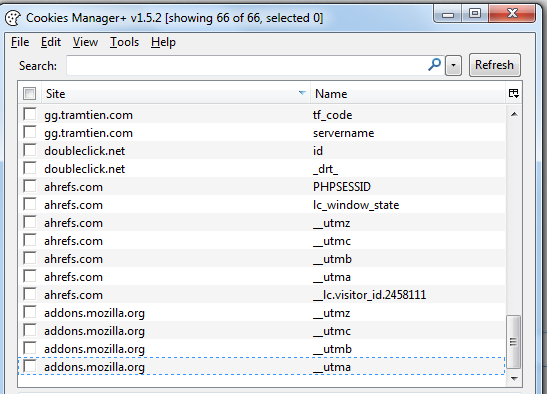Check the gg.tramtien.com tf_code cookie checkbox
Screen dimensions: 547x394
30,114
